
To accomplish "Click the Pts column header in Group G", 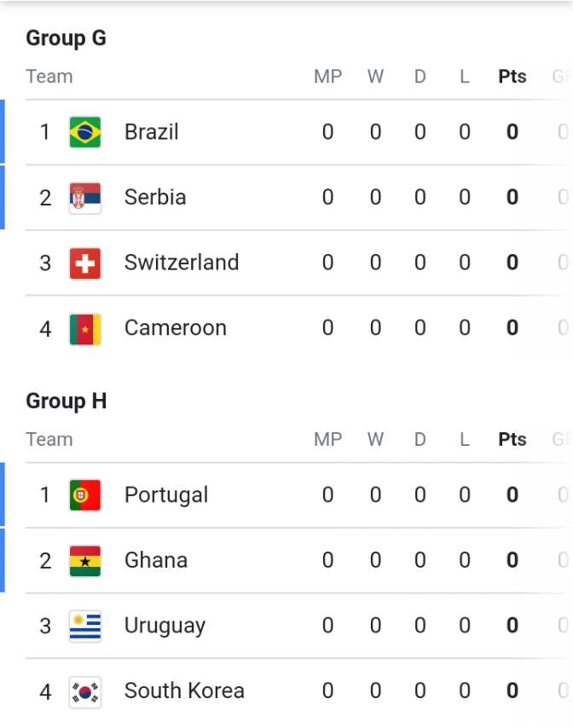I will pyautogui.click(x=512, y=77).
